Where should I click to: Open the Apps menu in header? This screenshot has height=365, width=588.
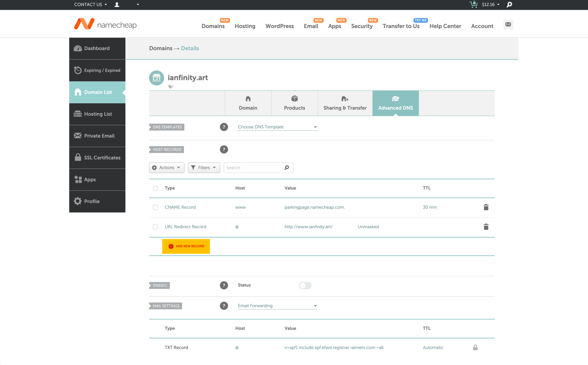tap(335, 26)
